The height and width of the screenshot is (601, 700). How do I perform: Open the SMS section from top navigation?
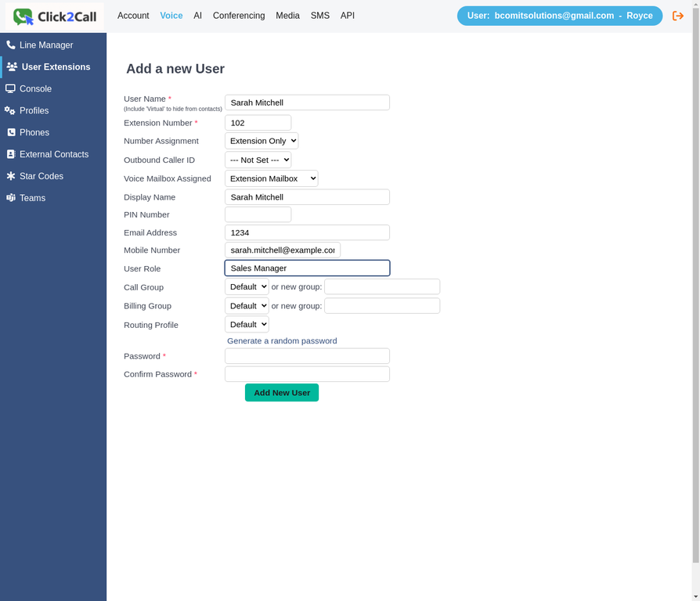(x=319, y=16)
